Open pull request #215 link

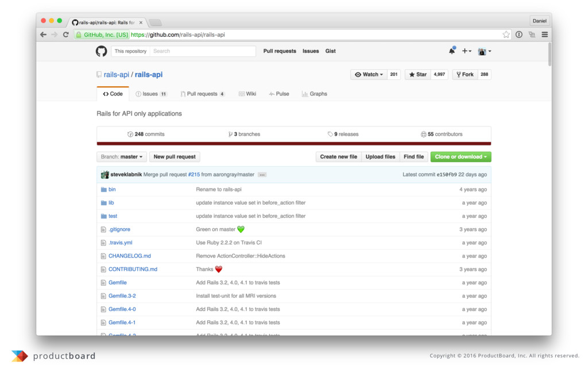coord(194,175)
